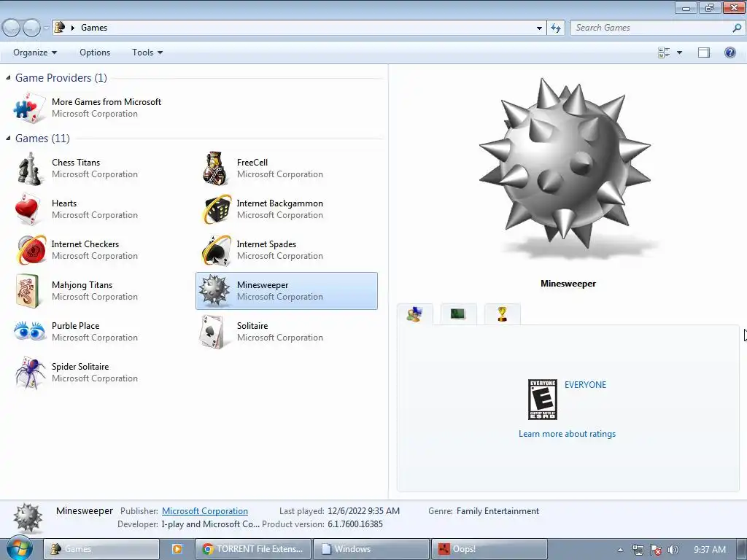The height and width of the screenshot is (560, 747).
Task: Select the Solitaire cards icon
Action: point(212,332)
